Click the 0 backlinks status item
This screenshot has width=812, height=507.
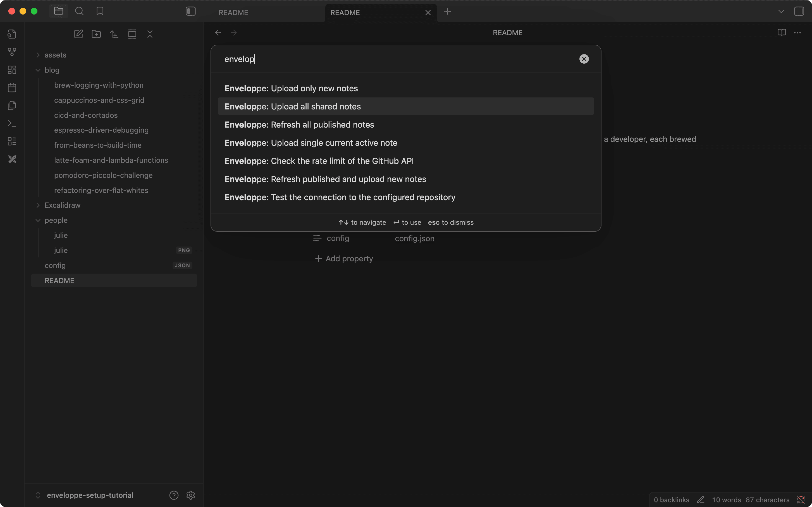(672, 500)
